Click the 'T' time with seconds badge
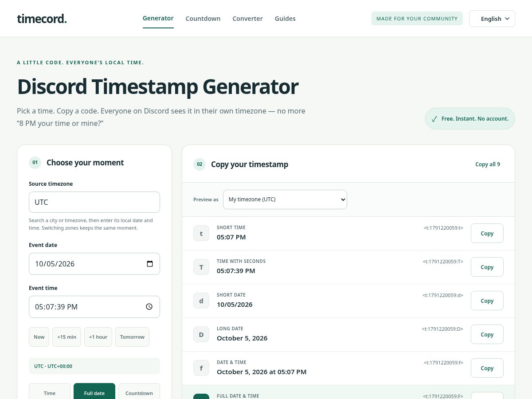Screen dimensions: 532x399 201,267
